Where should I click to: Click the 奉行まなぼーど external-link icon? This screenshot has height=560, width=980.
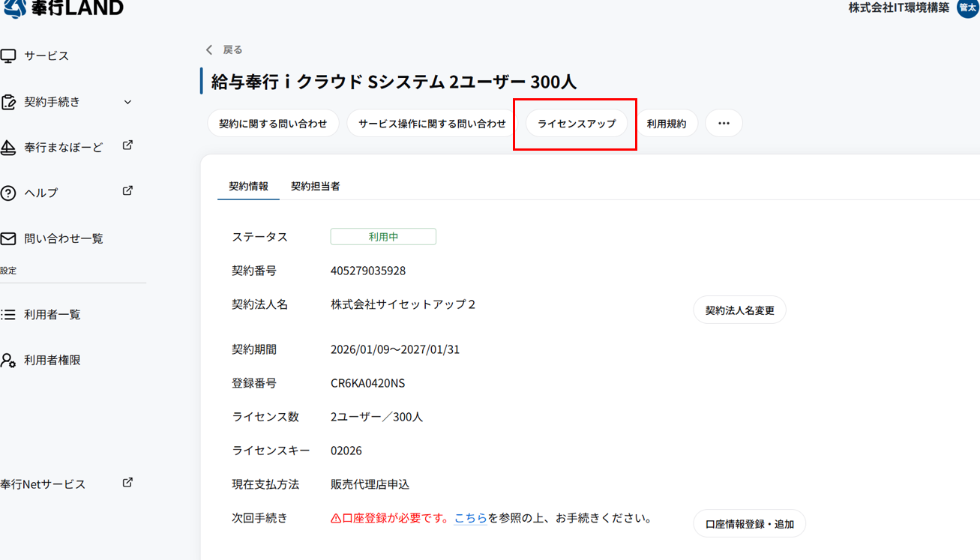click(x=127, y=145)
